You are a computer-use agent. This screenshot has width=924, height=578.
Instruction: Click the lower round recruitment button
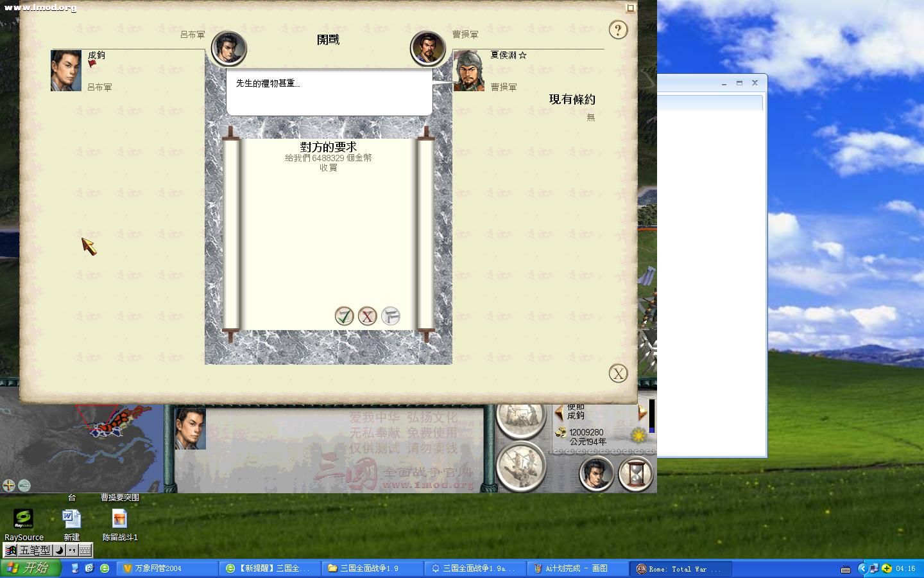pyautogui.click(x=521, y=466)
